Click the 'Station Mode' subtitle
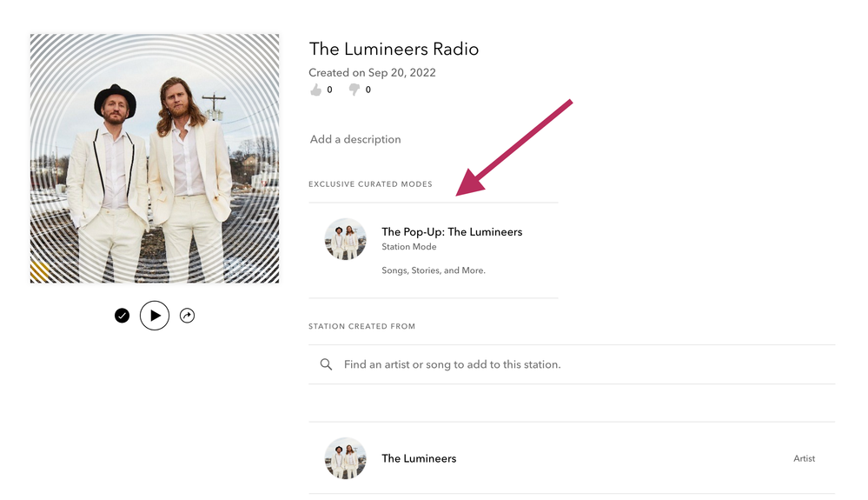Screen dimensions: 868x500 pos(409,247)
